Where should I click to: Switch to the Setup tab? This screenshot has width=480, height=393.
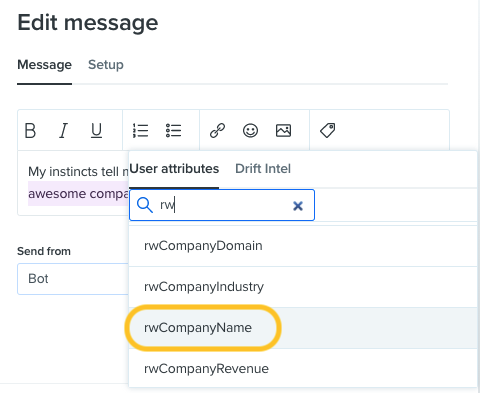click(x=106, y=65)
